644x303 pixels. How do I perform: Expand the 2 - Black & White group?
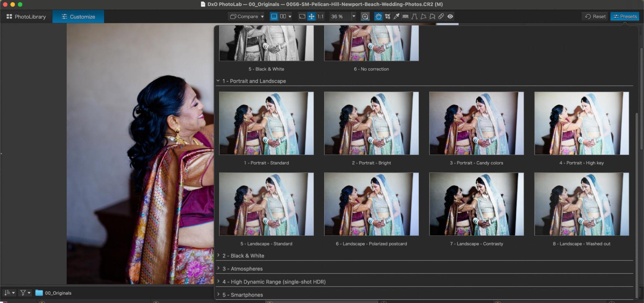[x=218, y=255]
